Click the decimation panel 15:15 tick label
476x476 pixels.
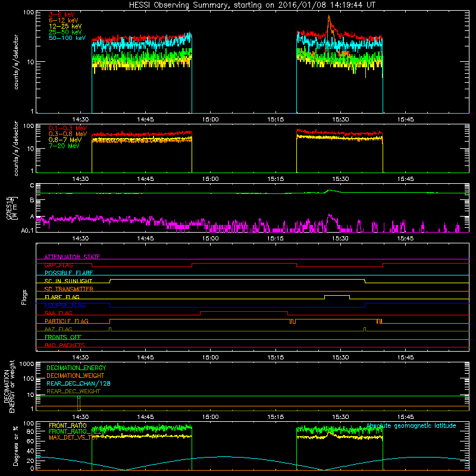pyautogui.click(x=275, y=417)
